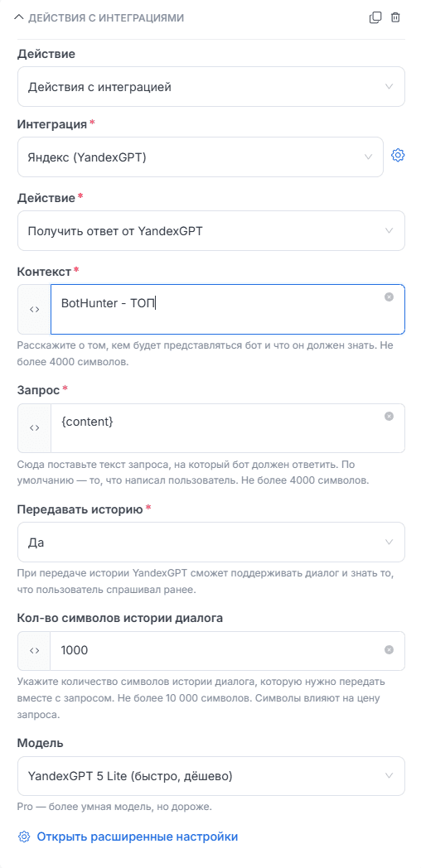Click the gear icon beside расширенные настройки
The width and height of the screenshot is (421, 868).
pyautogui.click(x=24, y=837)
